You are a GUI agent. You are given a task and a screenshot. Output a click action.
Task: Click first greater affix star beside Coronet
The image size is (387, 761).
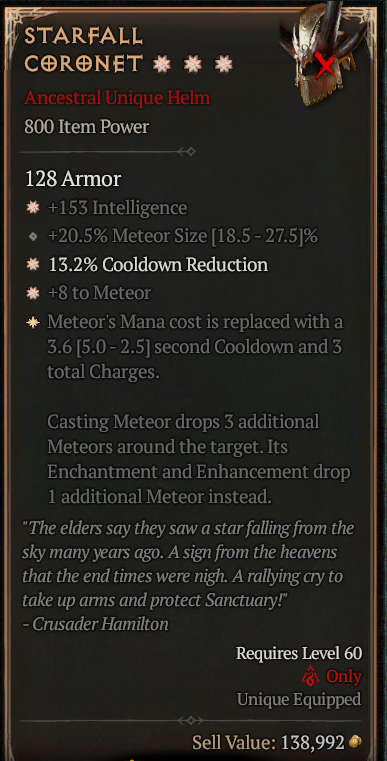click(162, 64)
